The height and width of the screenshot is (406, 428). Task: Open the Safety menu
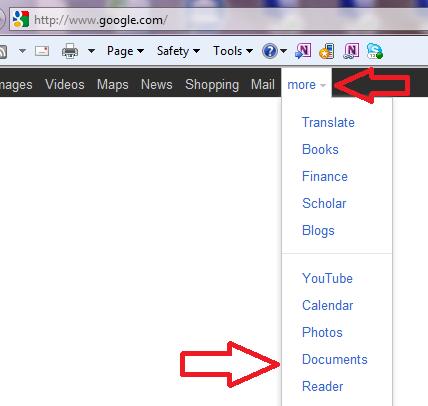[x=178, y=51]
